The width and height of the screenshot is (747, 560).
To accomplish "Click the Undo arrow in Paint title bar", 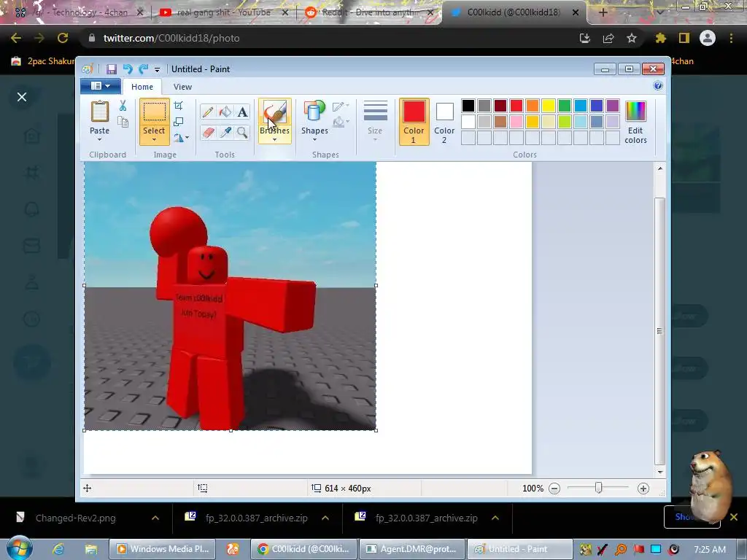I will [x=128, y=69].
